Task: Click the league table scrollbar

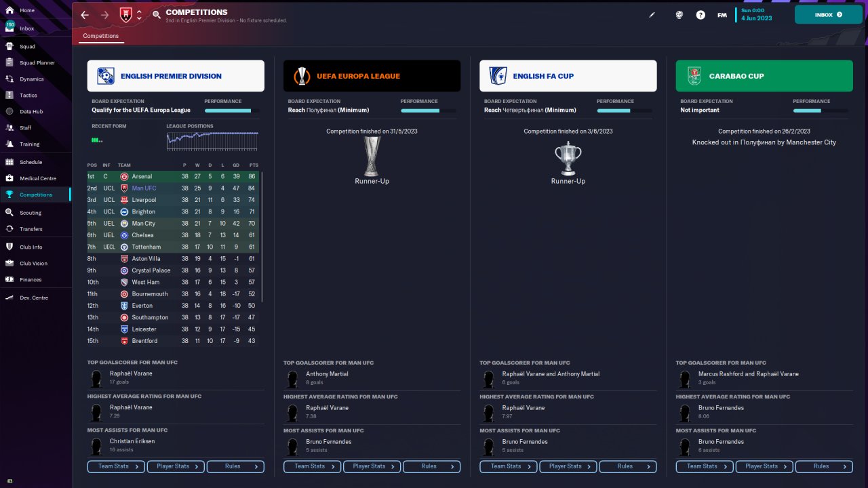Action: pyautogui.click(x=261, y=237)
